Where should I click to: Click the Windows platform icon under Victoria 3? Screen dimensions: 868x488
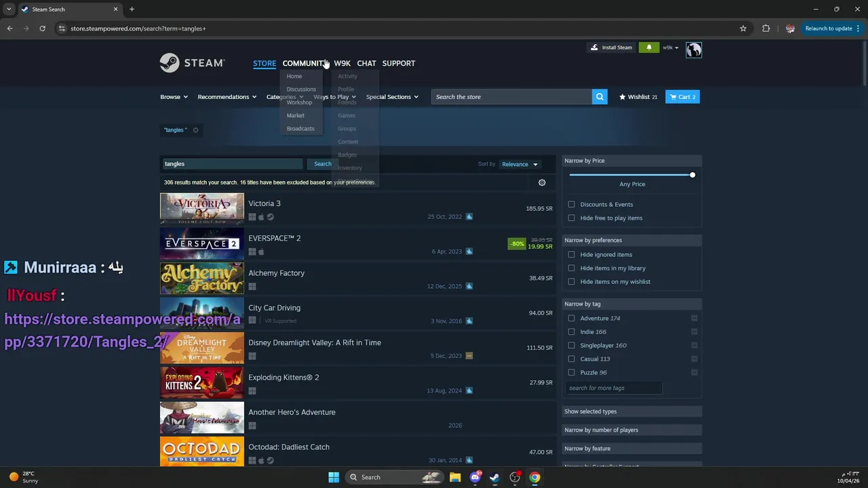pos(252,217)
